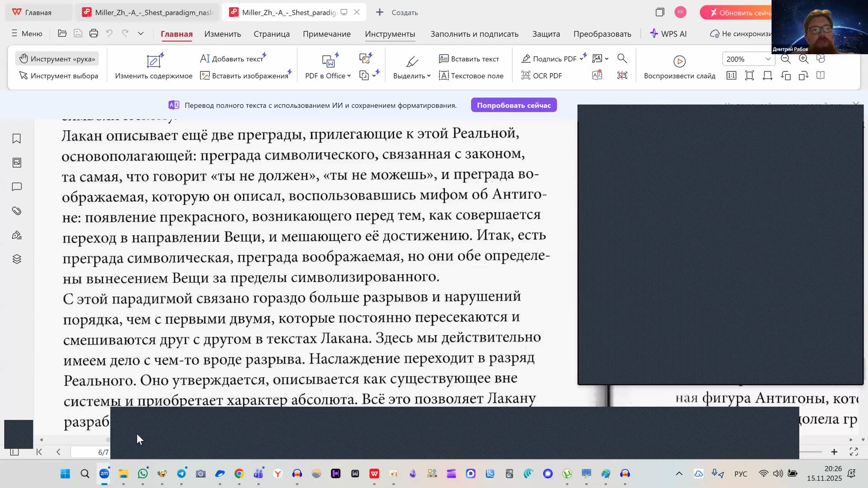Activate the Hand tool «рука»
Screen dimensions: 868x488
[57, 59]
